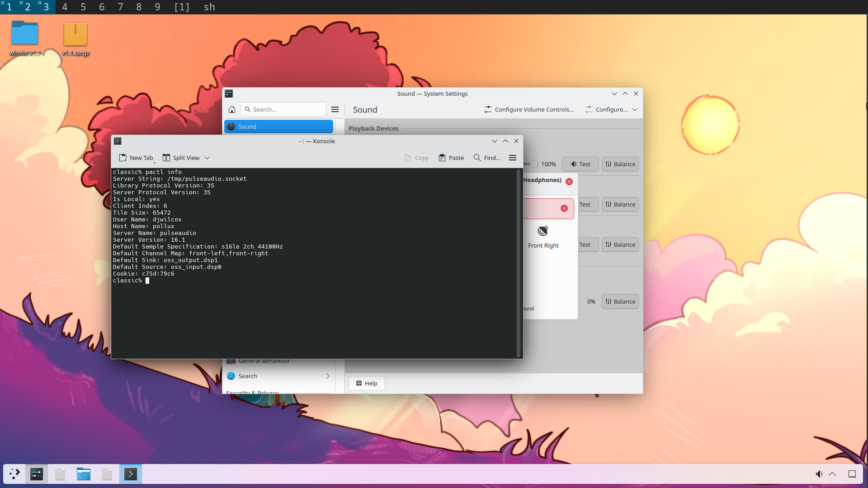Expand the Configure dropdown arrow

(x=635, y=109)
